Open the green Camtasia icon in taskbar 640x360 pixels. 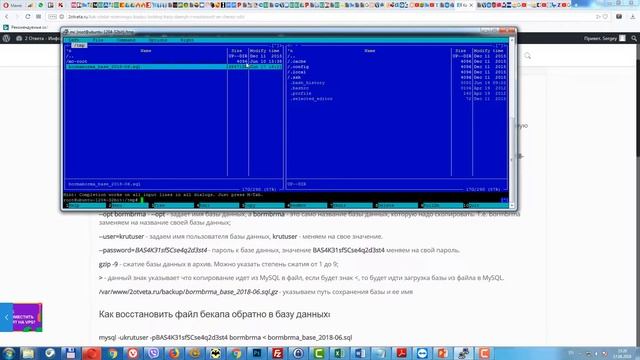[x=319, y=353]
